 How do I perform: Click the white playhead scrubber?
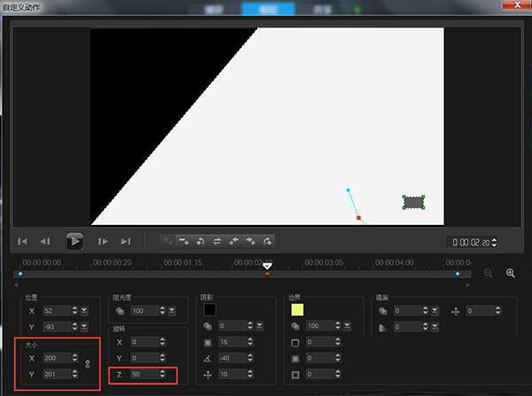268,266
